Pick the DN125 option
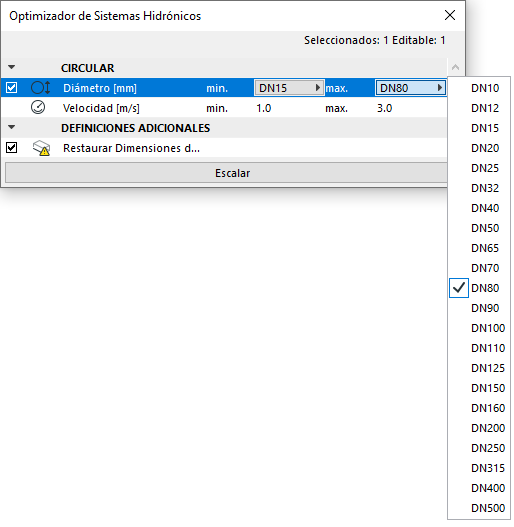The image size is (514, 527). point(479,368)
